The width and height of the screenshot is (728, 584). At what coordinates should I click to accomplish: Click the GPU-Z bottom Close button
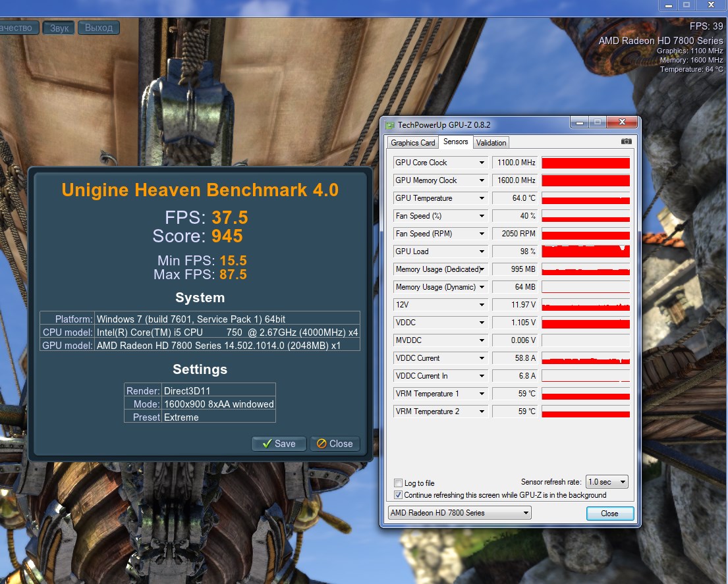pyautogui.click(x=609, y=514)
